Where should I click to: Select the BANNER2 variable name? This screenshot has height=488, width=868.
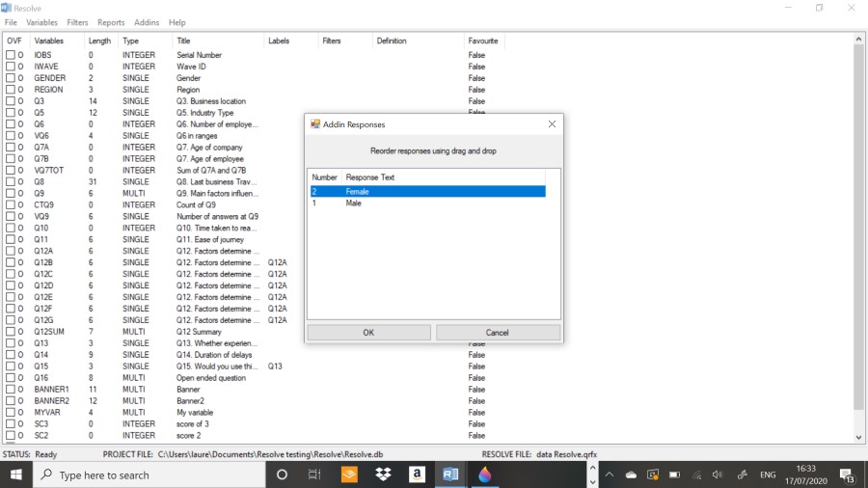point(51,400)
